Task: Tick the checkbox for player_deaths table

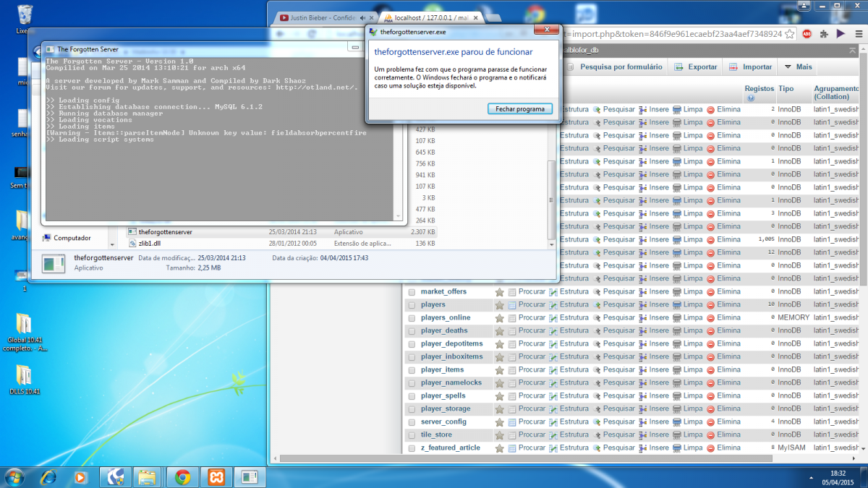Action: point(412,331)
